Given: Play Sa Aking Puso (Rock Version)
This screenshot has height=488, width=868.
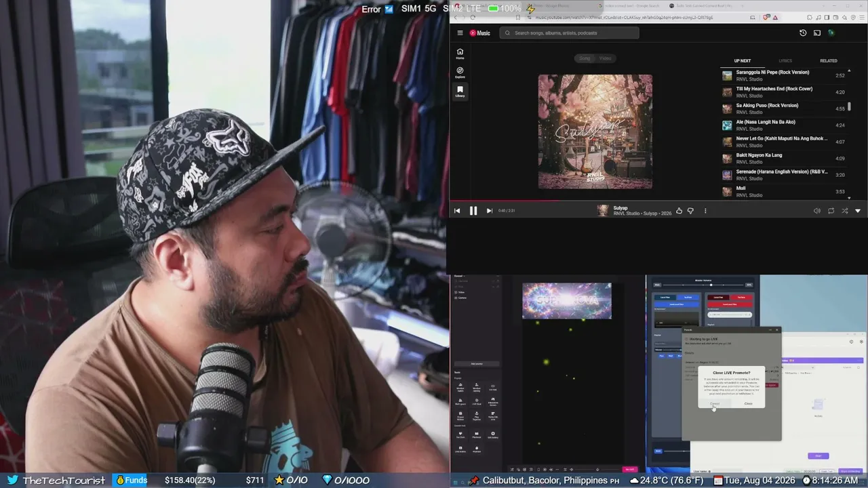Looking at the screenshot, I should point(784,108).
